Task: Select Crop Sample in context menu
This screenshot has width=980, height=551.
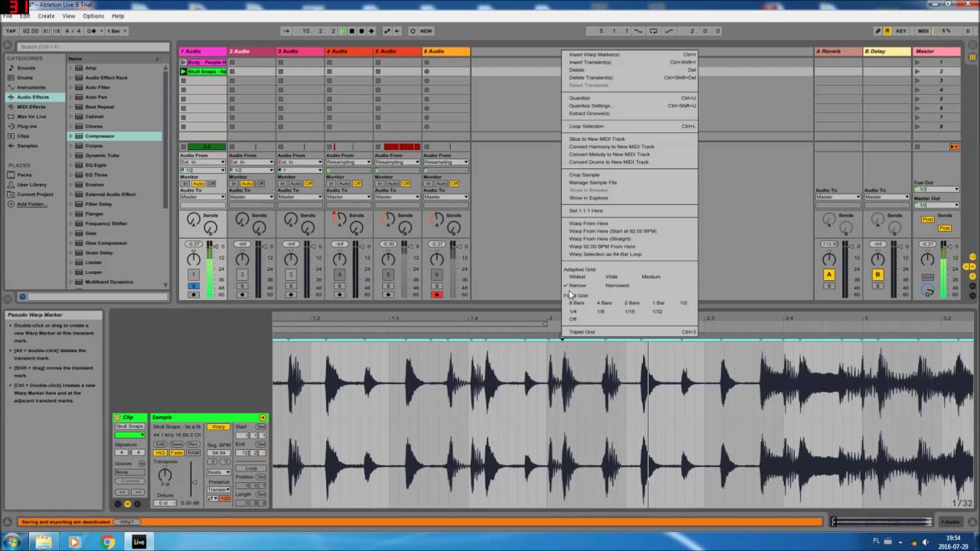Action: (585, 174)
